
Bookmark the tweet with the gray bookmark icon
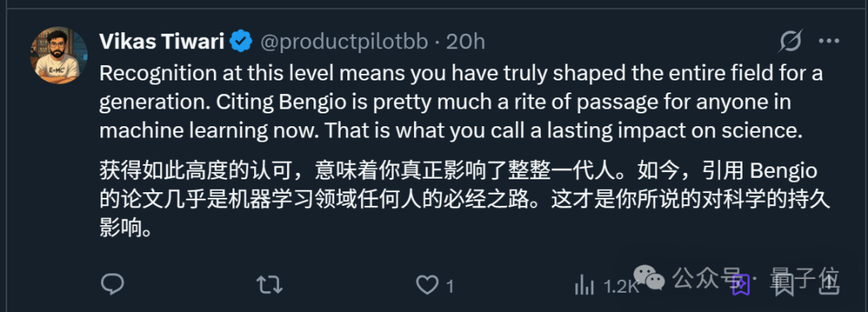[x=784, y=285]
